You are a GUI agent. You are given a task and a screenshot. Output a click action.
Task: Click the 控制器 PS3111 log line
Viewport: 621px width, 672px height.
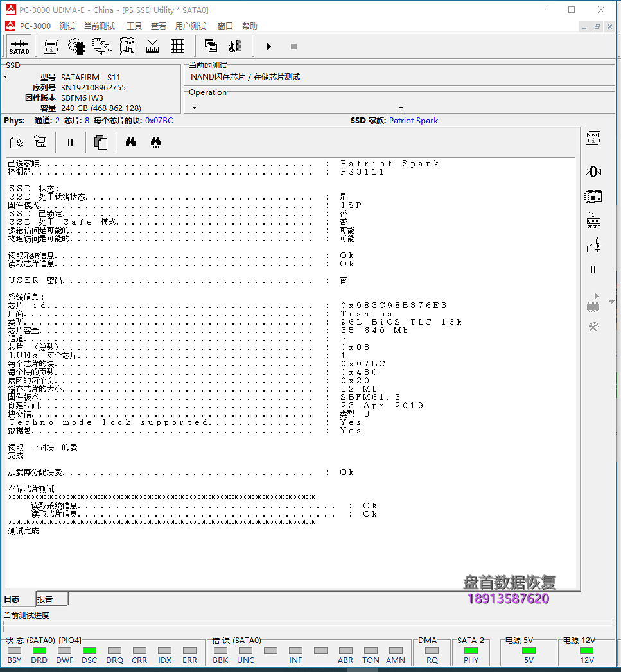[197, 172]
